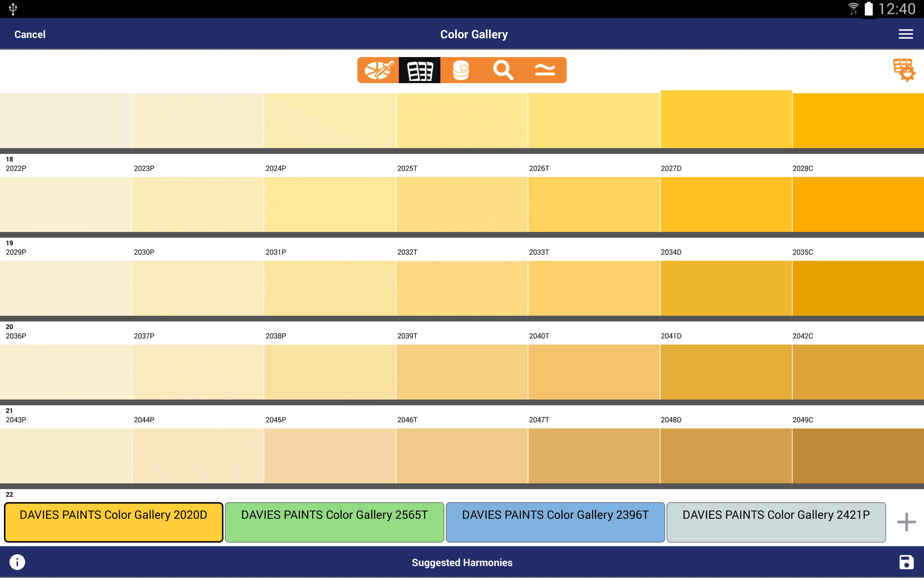The width and height of the screenshot is (924, 578).
Task: Select the fan deck swatch view icon
Action: (419, 70)
